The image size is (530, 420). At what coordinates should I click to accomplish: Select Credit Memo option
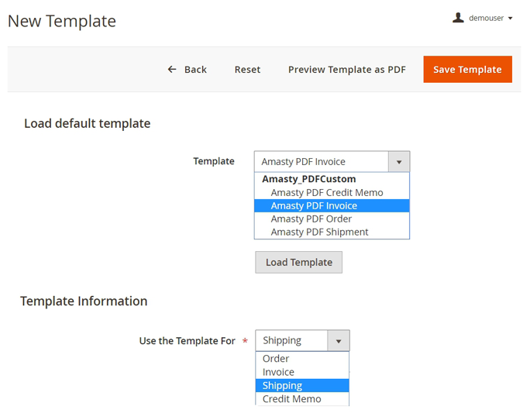click(291, 399)
